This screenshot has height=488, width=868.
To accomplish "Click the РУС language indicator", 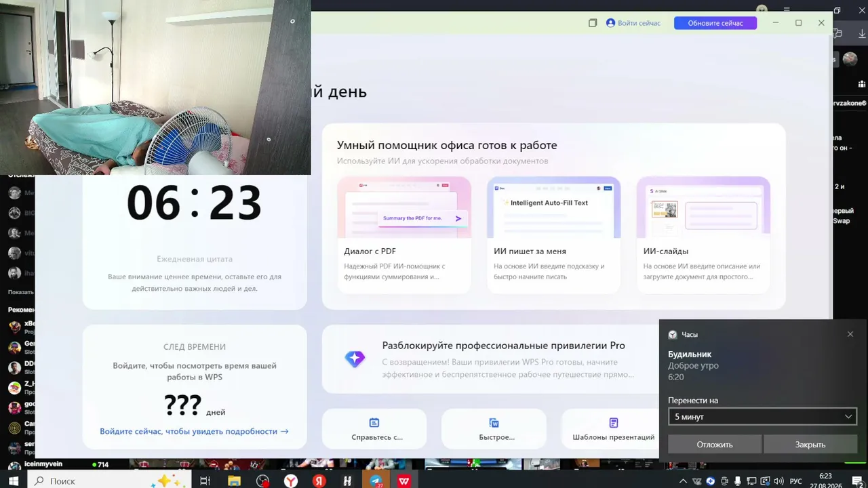I will point(796,481).
